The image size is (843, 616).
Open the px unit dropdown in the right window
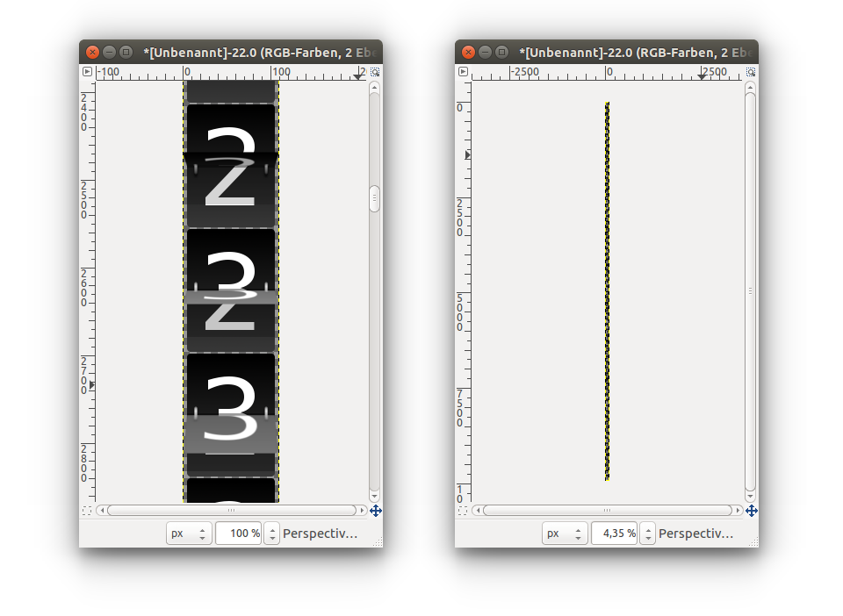tap(565, 534)
